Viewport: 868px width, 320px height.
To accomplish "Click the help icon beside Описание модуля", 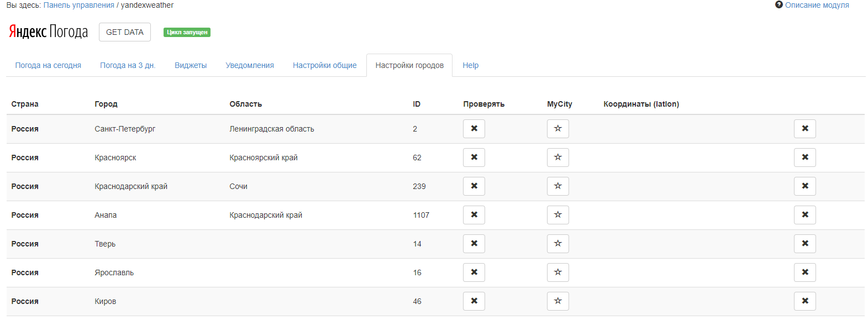I will point(779,5).
